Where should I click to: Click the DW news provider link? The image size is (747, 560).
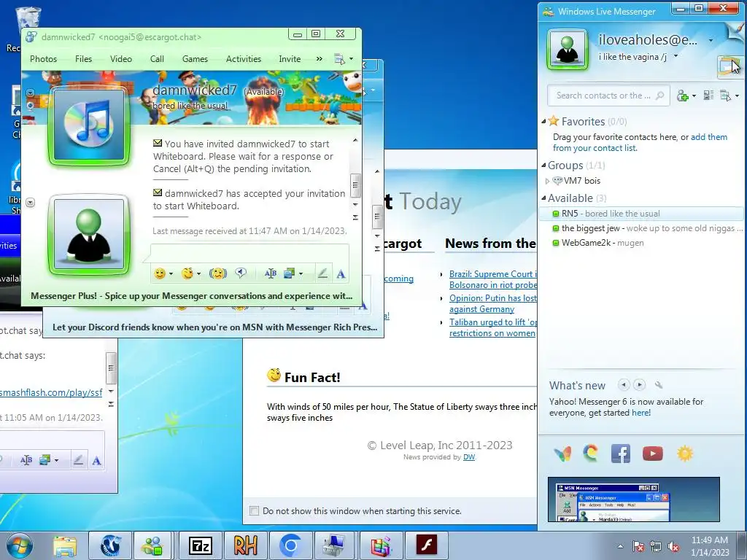pos(469,457)
